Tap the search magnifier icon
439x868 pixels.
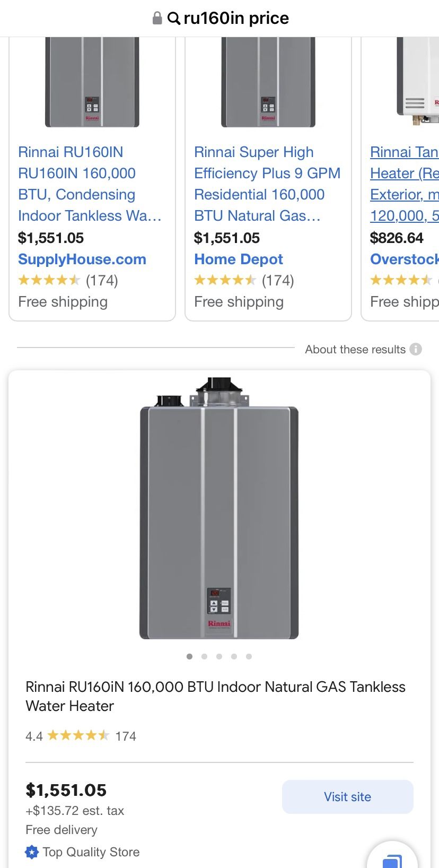[174, 19]
